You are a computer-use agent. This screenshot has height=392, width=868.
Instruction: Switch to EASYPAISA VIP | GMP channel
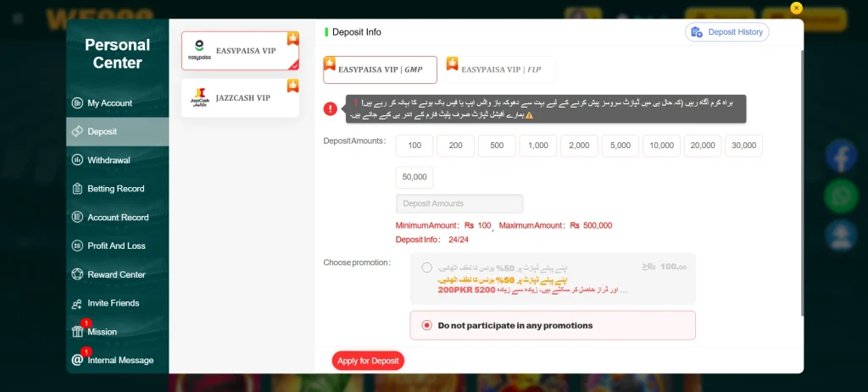point(381,69)
